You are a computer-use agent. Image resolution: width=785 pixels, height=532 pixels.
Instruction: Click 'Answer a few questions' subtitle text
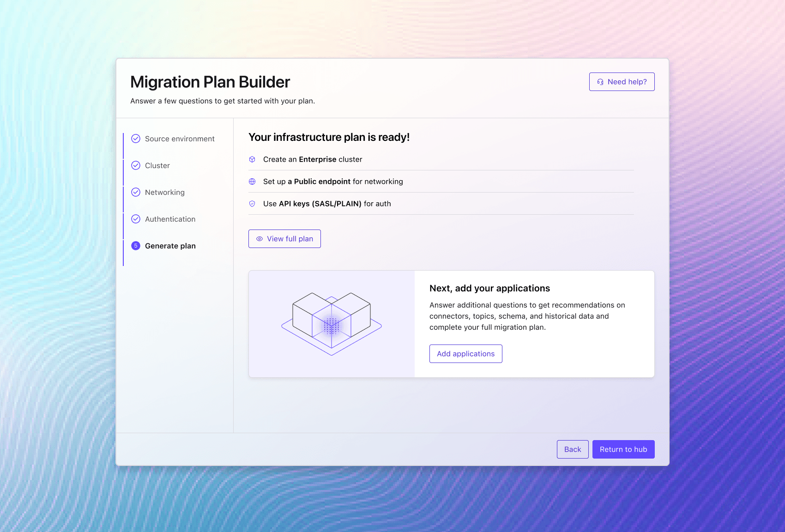[223, 101]
